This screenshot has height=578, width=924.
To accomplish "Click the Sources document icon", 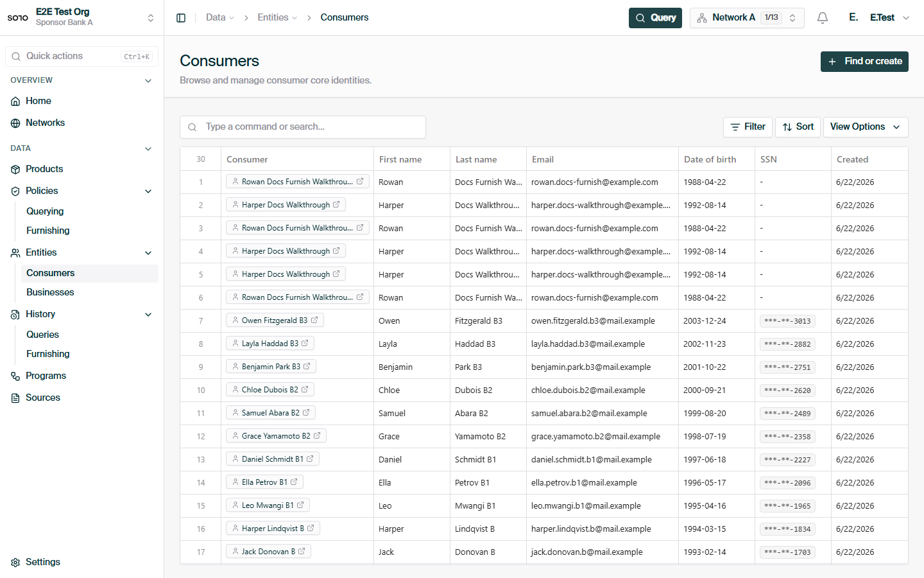I will pos(15,398).
